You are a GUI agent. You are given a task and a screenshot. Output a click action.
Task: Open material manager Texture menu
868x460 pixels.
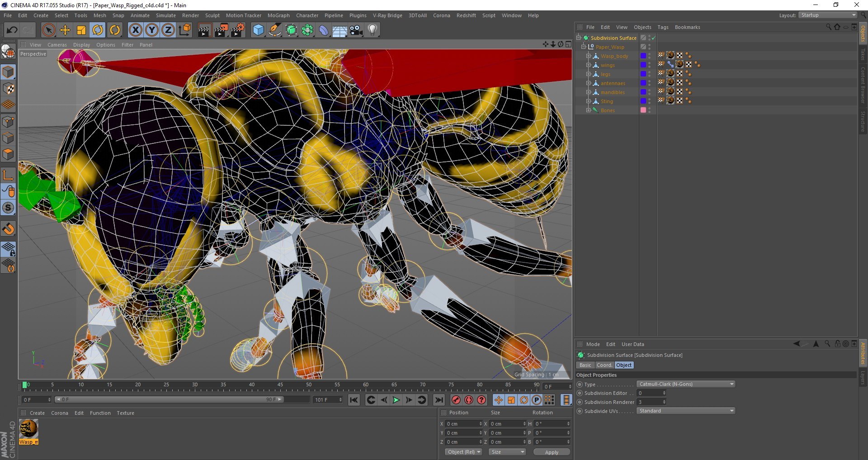(126, 413)
